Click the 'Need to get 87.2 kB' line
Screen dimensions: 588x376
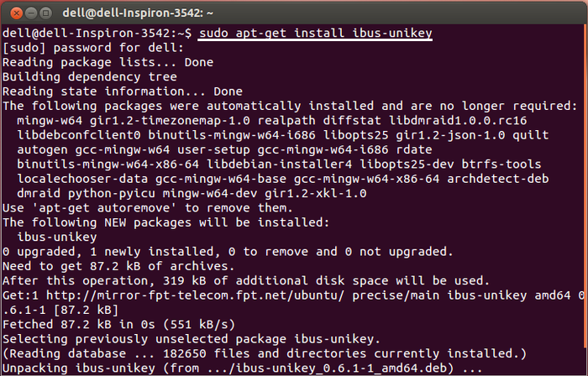(x=118, y=266)
